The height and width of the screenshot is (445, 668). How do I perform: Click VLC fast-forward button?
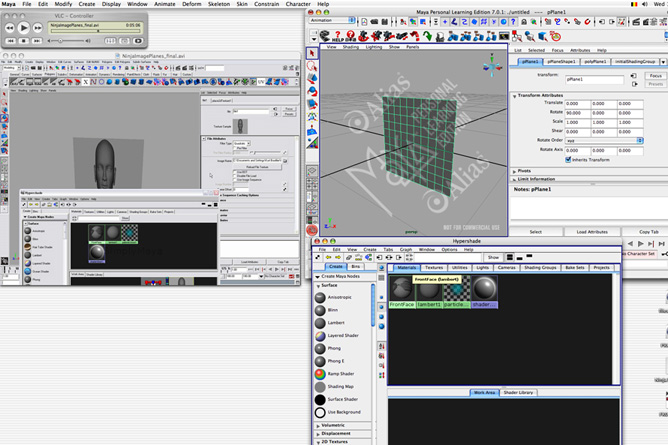pyautogui.click(x=37, y=28)
